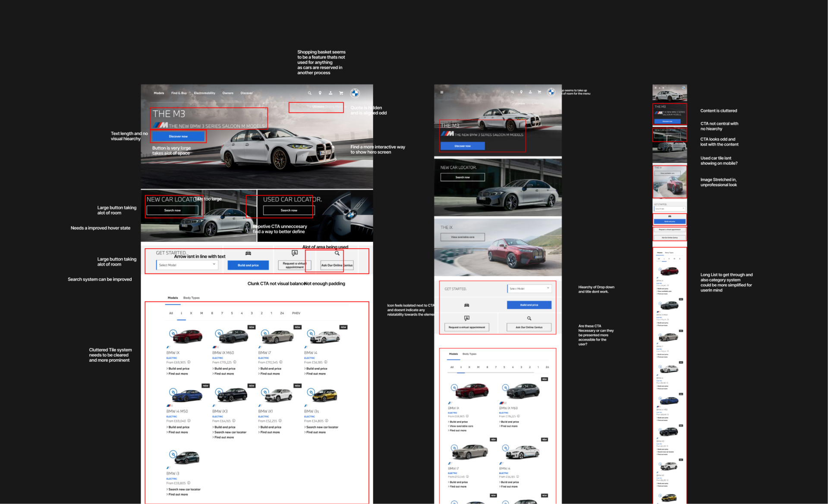Click search icon in tablet mockup header
Screen dimensions: 828x504
pyautogui.click(x=512, y=92)
